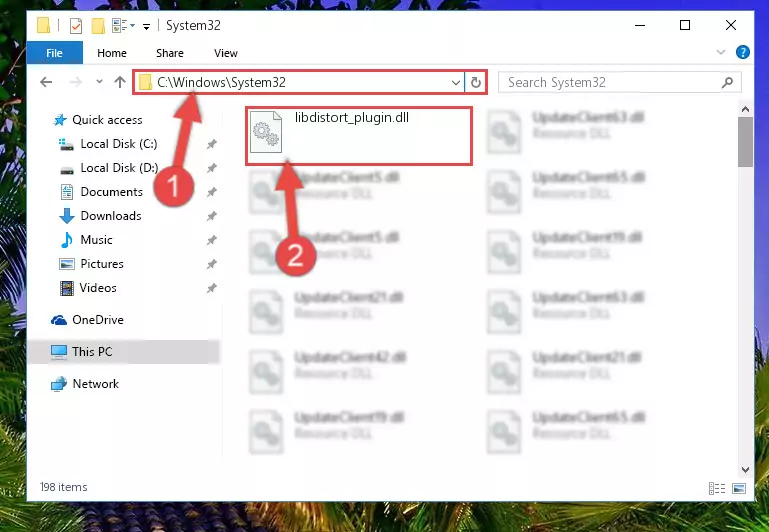Viewport: 769px width, 532px height.
Task: Unpin Local Disk (C:) via pin icon
Action: [211, 144]
